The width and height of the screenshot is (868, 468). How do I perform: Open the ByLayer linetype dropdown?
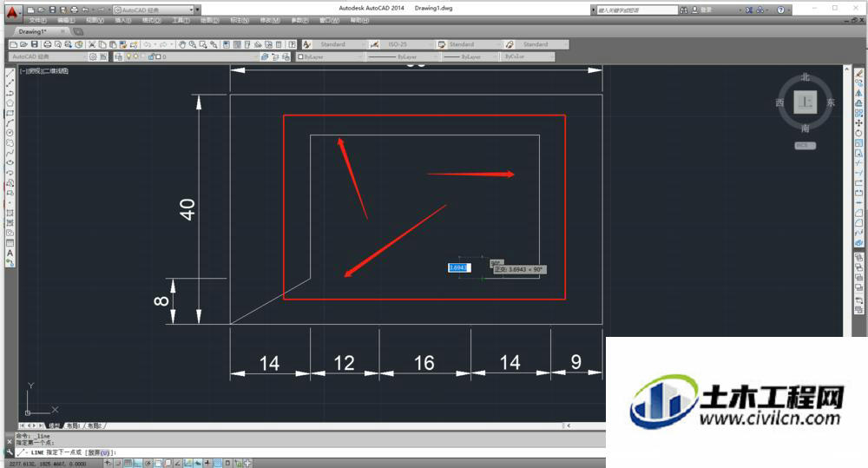(x=403, y=56)
